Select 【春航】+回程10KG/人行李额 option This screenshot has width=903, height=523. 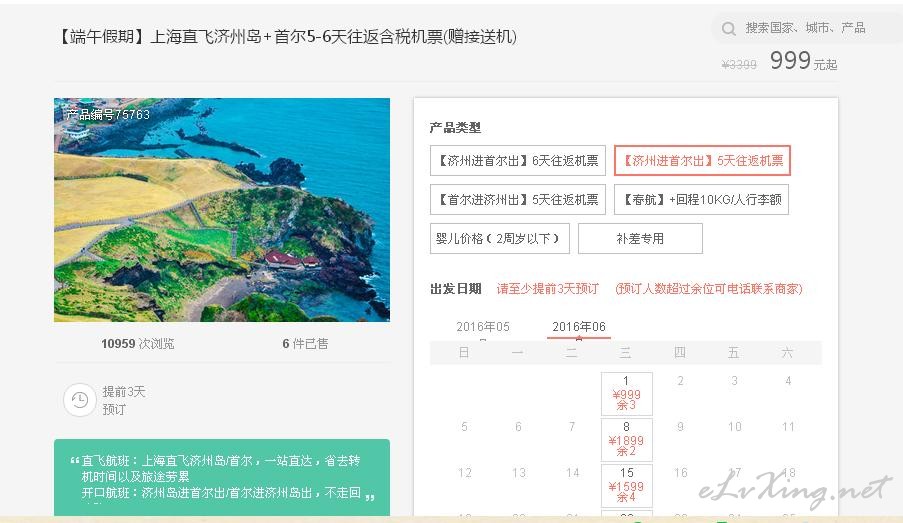[701, 199]
